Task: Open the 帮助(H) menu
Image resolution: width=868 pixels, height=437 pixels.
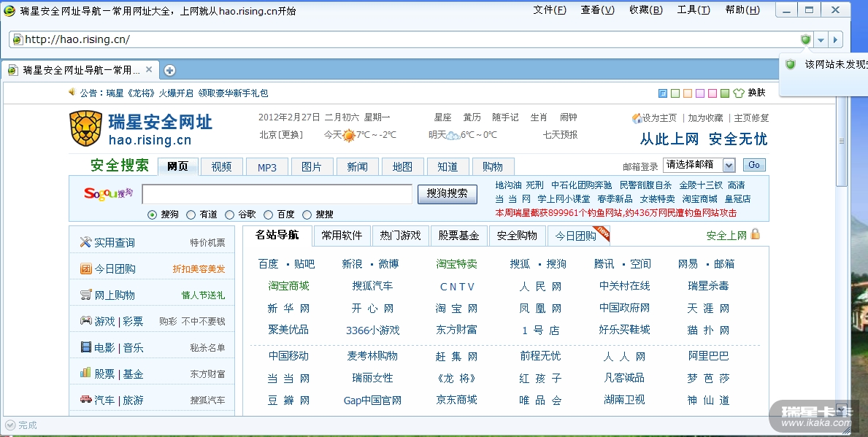Action: [x=742, y=10]
